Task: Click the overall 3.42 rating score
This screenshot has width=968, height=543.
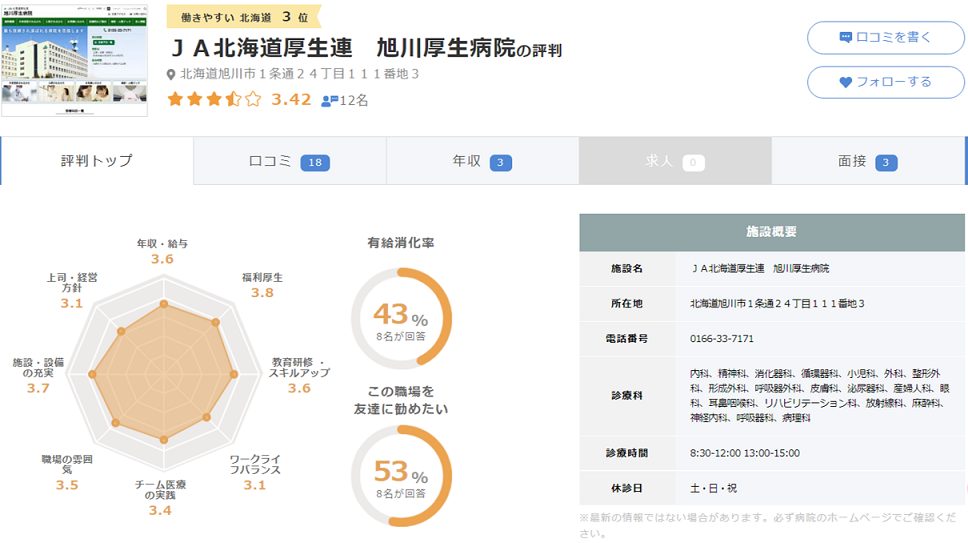Action: coord(291,99)
